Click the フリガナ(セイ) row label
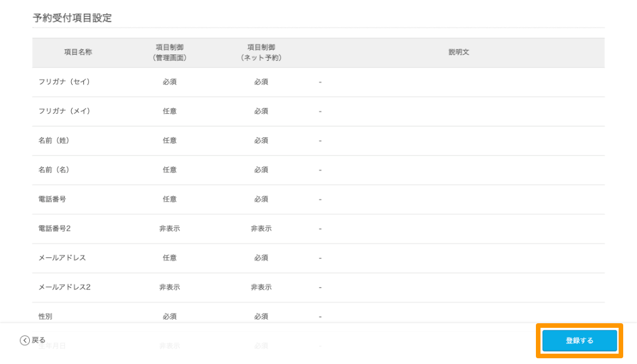The image size is (637, 364). tap(64, 82)
